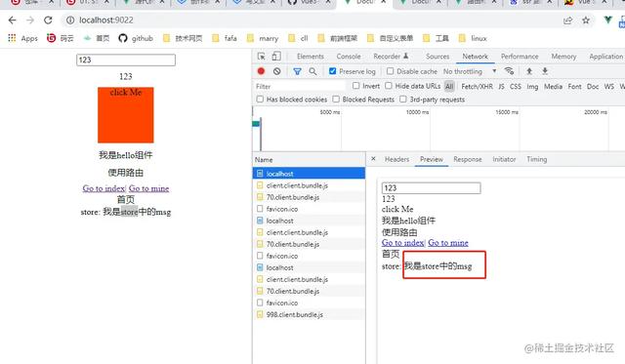Toggle the device toolbar icon in DevTools

coord(276,57)
